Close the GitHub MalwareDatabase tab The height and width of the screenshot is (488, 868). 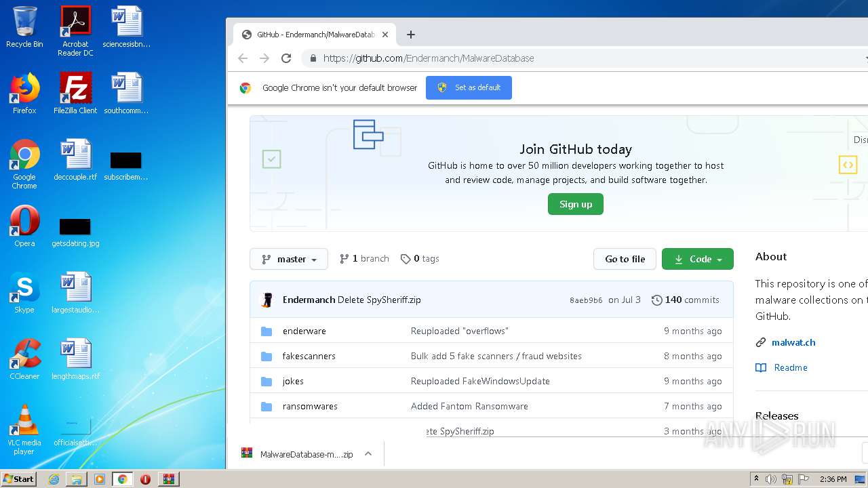click(x=385, y=35)
